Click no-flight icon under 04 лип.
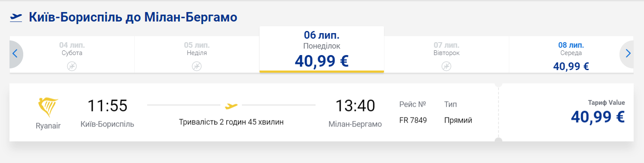The height and width of the screenshot is (163, 644). pyautogui.click(x=72, y=66)
